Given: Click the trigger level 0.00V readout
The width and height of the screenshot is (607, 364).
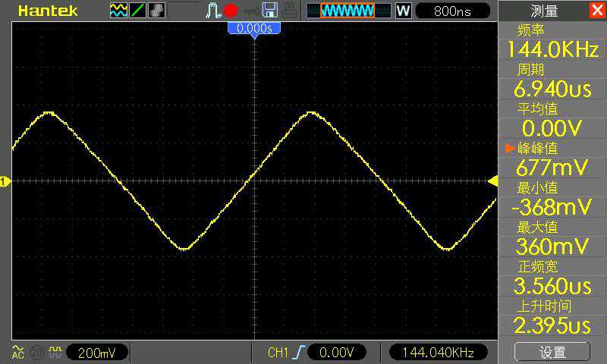Looking at the screenshot, I should 337,353.
